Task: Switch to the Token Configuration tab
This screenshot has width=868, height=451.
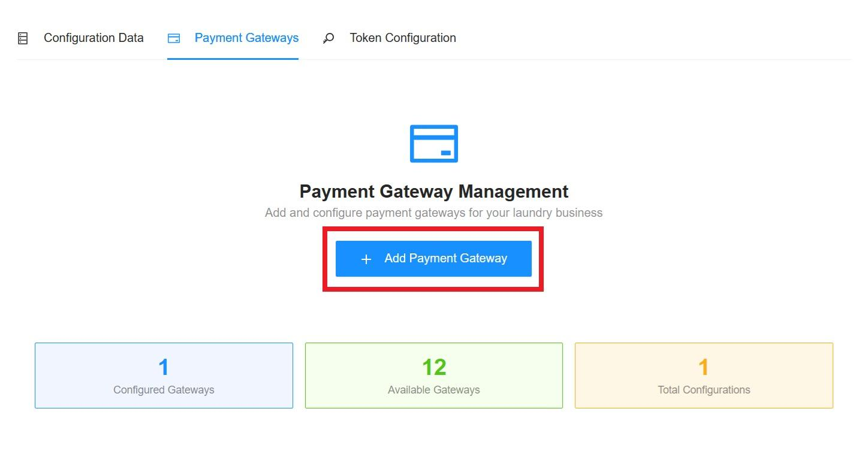Action: point(389,38)
